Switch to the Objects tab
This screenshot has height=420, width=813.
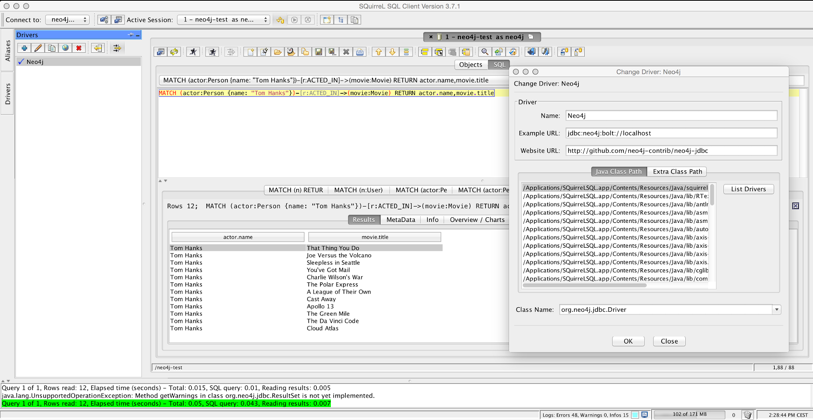(x=471, y=65)
